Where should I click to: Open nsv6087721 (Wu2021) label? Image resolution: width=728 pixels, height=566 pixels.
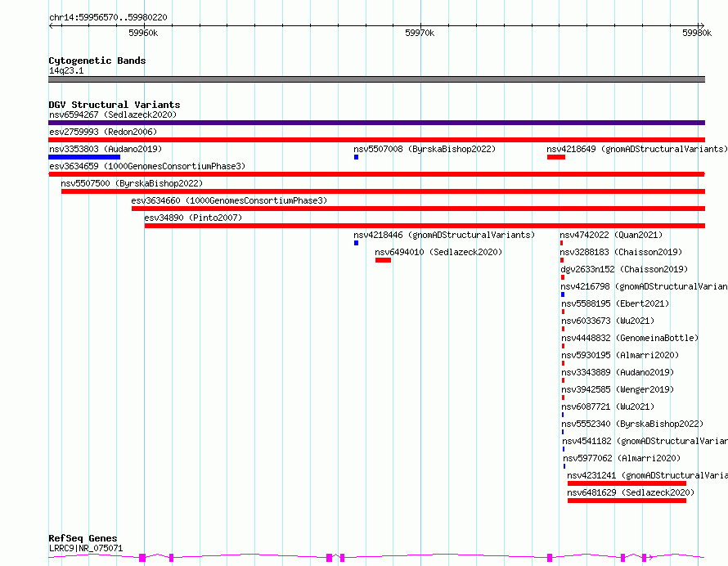pyautogui.click(x=608, y=407)
